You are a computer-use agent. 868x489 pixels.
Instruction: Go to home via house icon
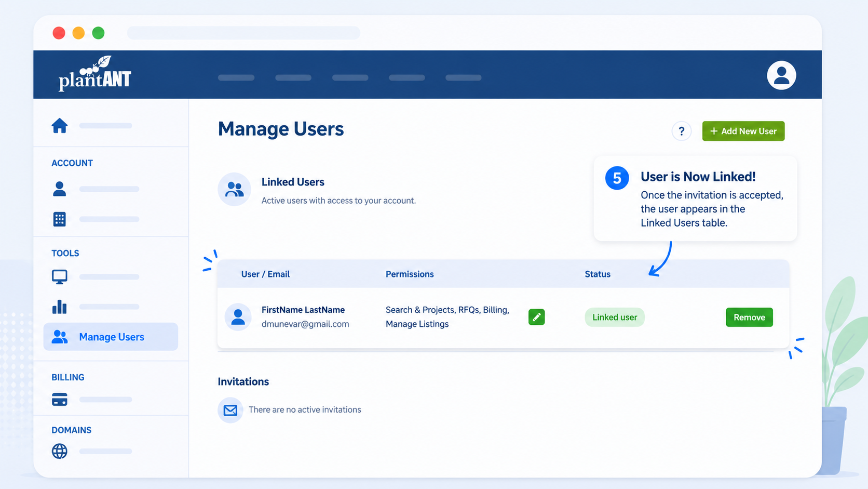(x=60, y=126)
